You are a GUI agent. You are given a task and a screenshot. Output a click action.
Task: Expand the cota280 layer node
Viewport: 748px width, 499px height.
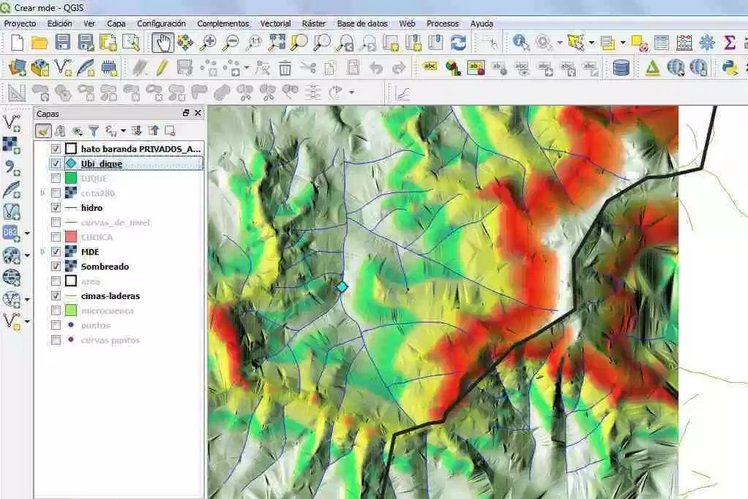(42, 193)
